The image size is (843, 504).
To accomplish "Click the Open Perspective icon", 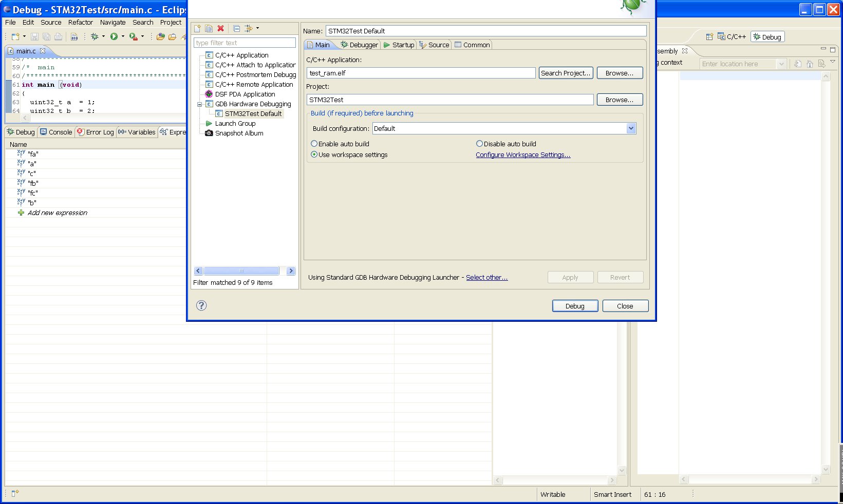I will [709, 36].
